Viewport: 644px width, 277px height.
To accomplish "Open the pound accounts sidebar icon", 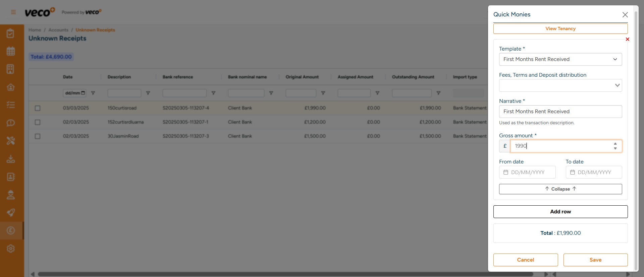I will (x=11, y=230).
